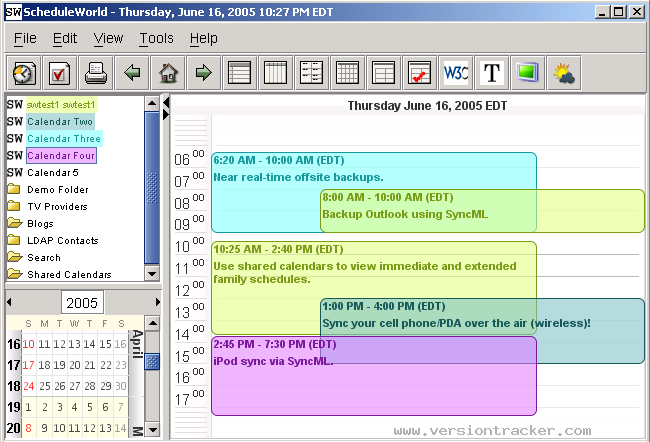Select the two-column list view icon
Screen dimensions: 650x442
pyautogui.click(x=311, y=73)
